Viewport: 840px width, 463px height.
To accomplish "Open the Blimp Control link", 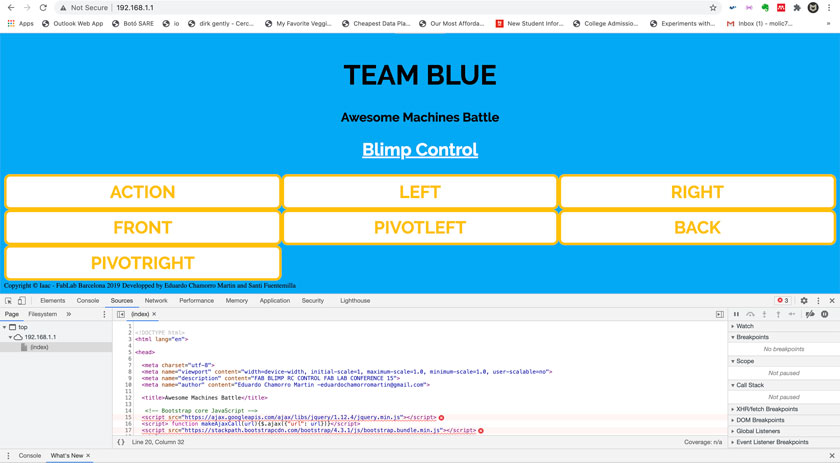I will coord(420,150).
